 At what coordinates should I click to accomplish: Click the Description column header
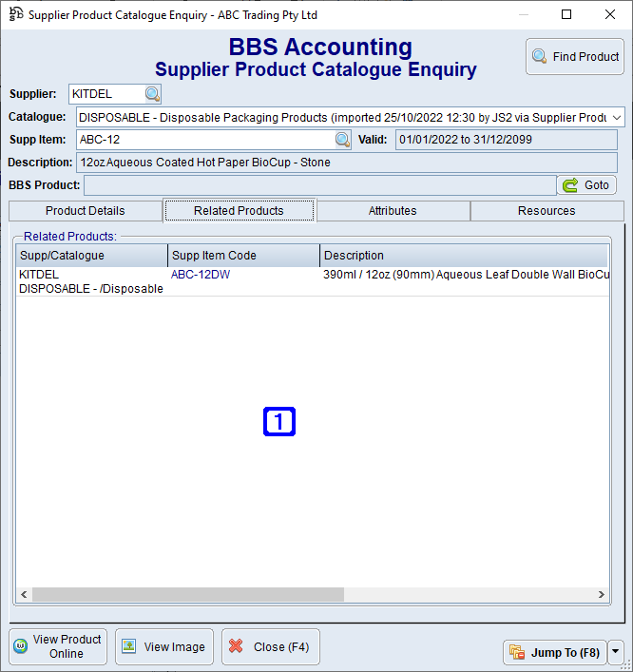(464, 256)
